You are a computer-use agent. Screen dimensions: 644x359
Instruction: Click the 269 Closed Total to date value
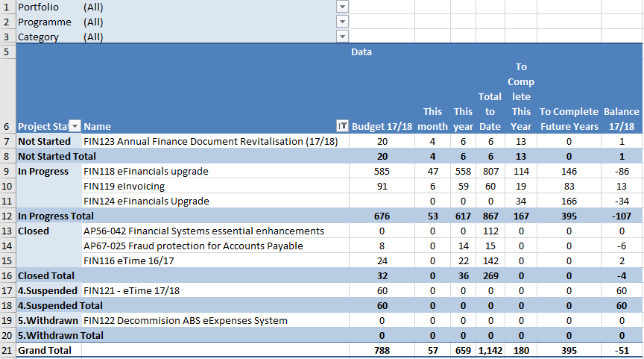pyautogui.click(x=490, y=275)
